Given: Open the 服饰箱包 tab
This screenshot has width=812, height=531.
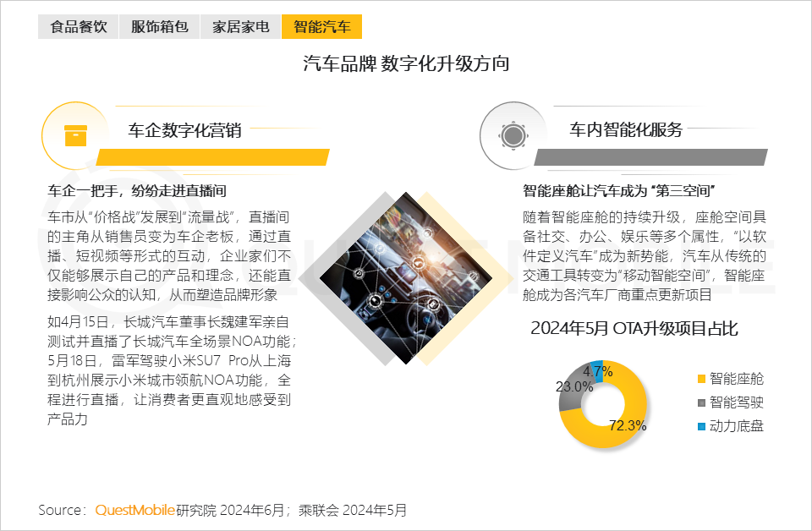Looking at the screenshot, I should [x=160, y=26].
